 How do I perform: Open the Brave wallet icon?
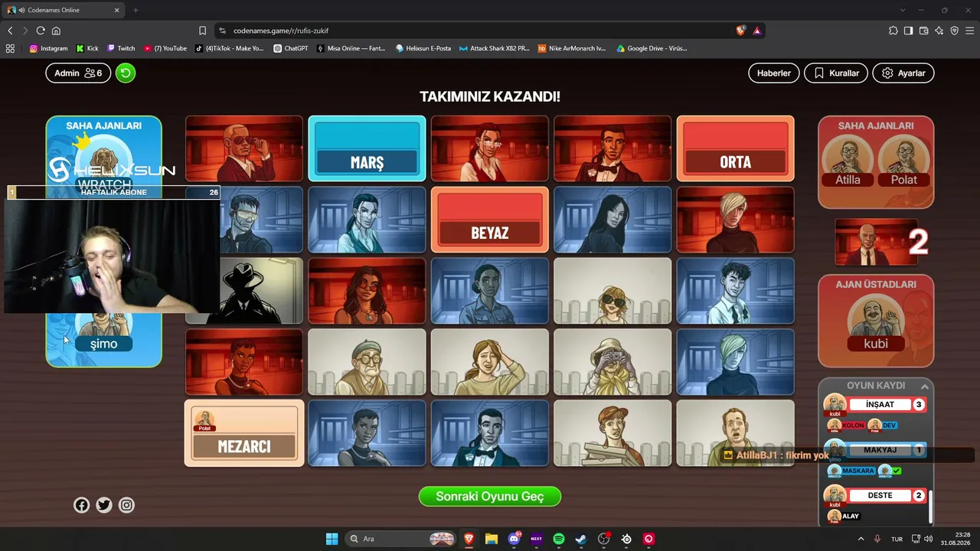923,31
